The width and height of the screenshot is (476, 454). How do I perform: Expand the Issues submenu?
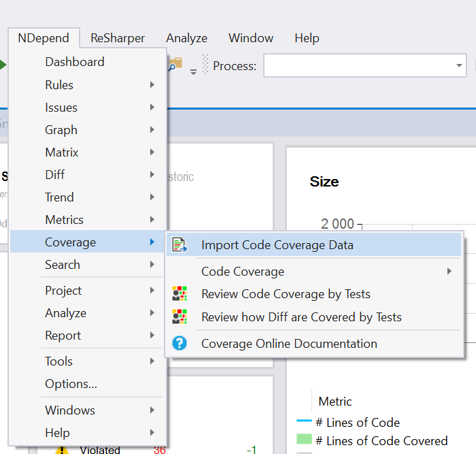tap(152, 108)
